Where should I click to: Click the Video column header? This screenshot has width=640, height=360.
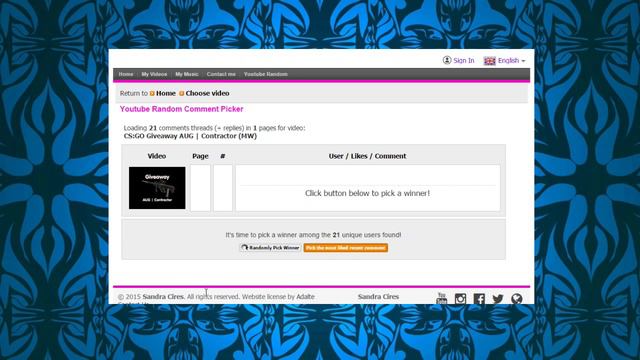pos(157,156)
